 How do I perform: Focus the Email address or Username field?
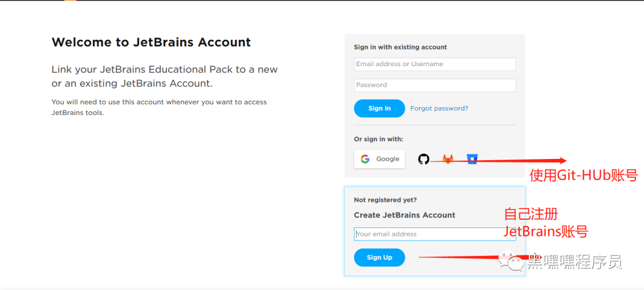click(435, 64)
